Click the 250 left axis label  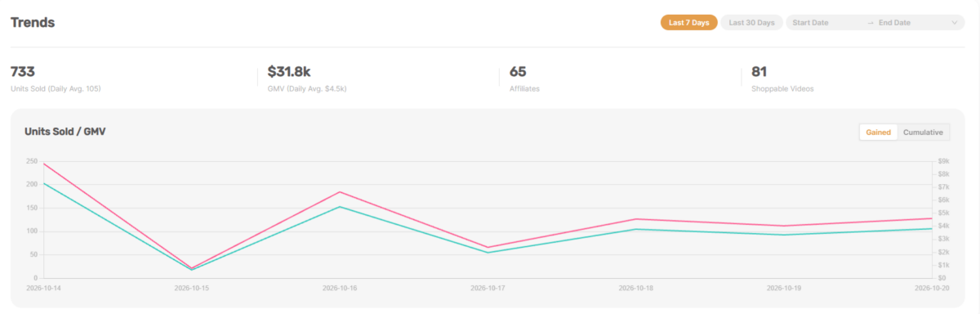coord(32,161)
